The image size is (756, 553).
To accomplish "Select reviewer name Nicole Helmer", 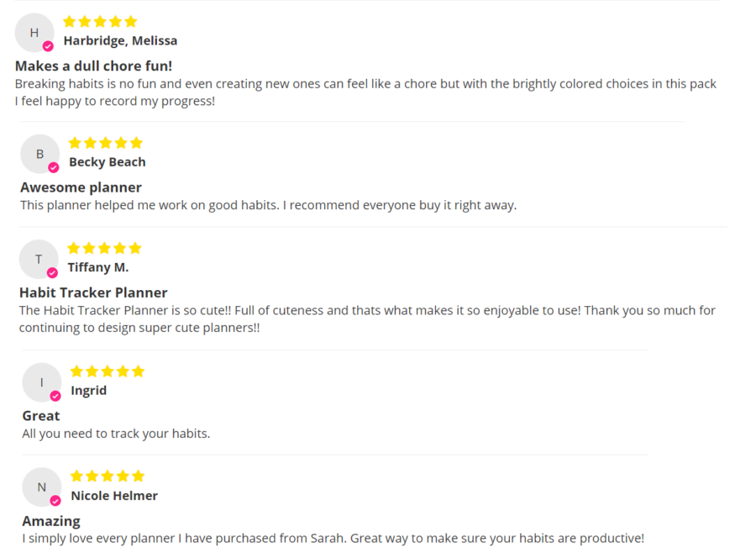I will tap(114, 496).
